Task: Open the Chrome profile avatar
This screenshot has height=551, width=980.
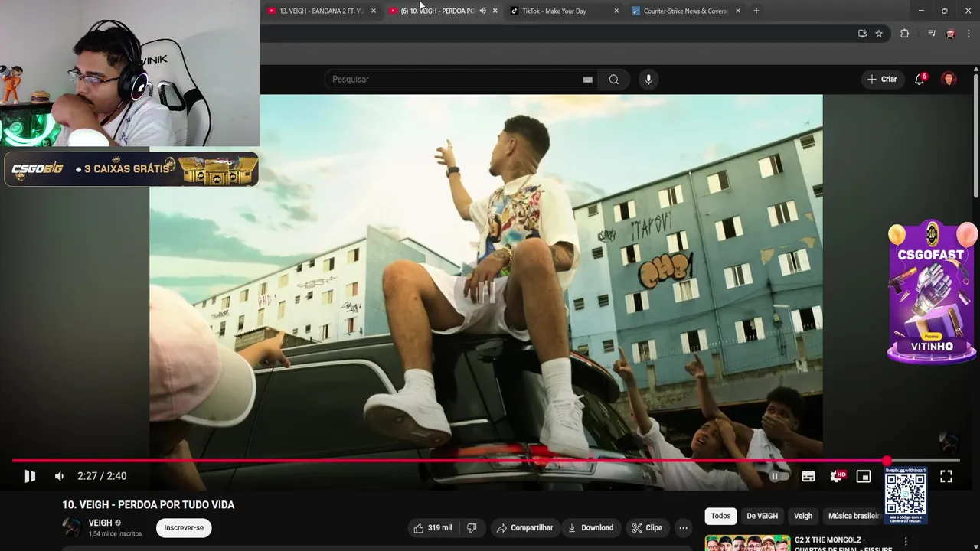Action: 950,34
